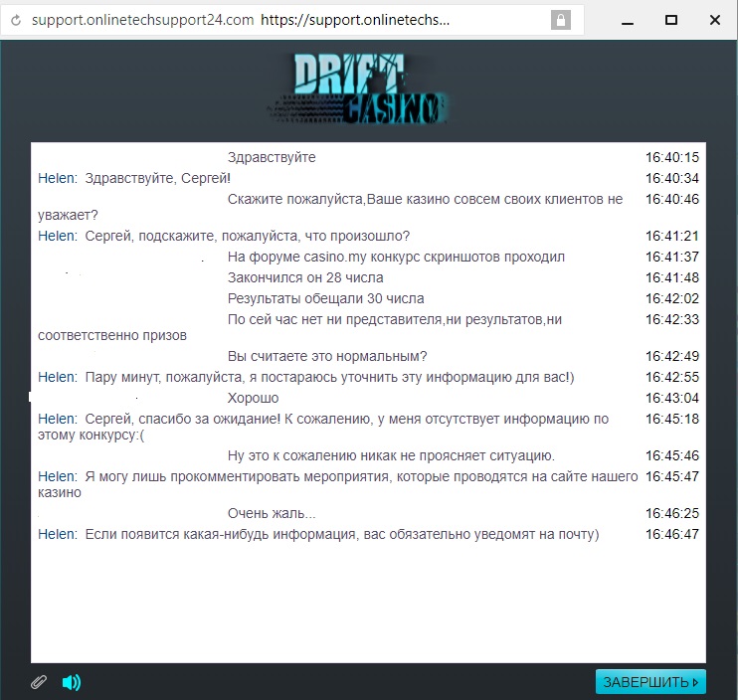Screen dimensions: 738x700
Task: Click message 'Сергей, подскажите, пожалуйста, что произошло?'
Action: pos(247,236)
